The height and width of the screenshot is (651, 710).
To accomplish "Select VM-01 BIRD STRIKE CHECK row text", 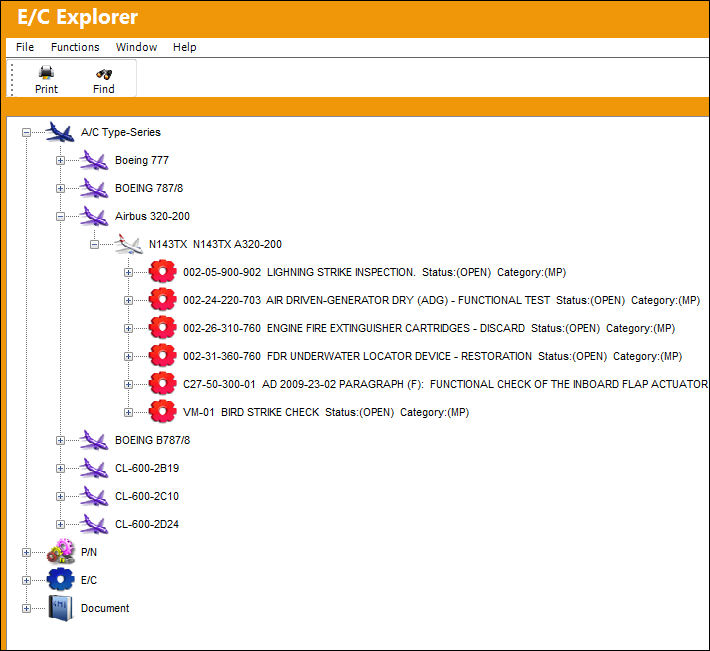I will click(x=326, y=412).
